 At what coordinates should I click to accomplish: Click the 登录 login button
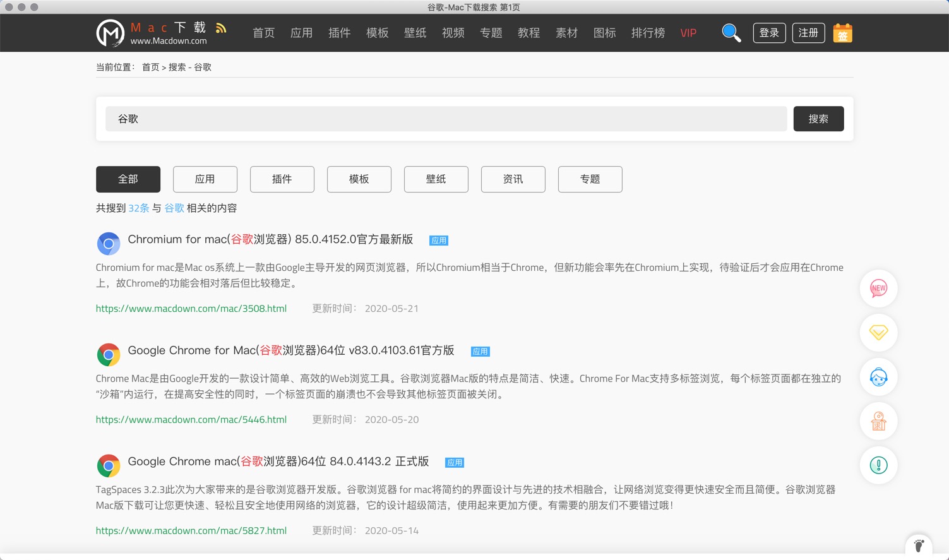click(x=769, y=33)
